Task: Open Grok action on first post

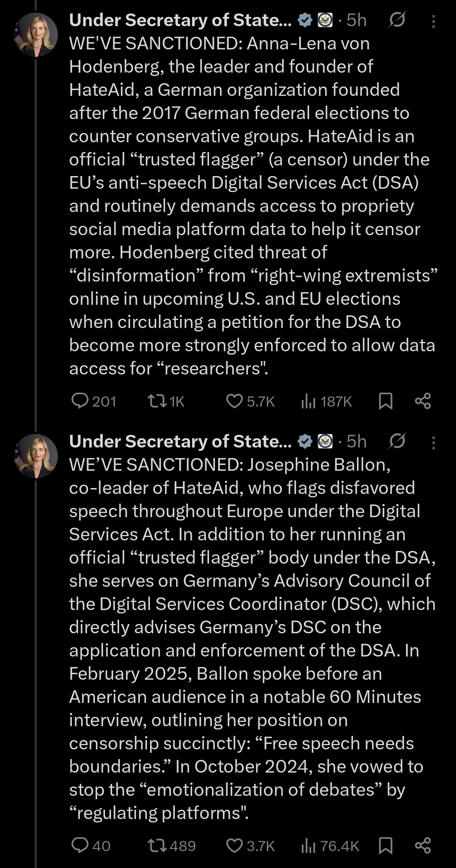Action: (x=396, y=20)
